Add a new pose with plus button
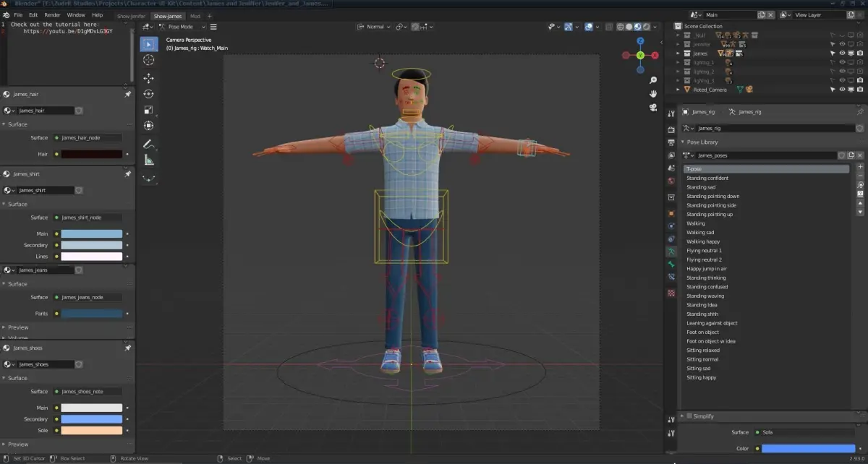Viewport: 868px width, 464px height. (x=860, y=167)
